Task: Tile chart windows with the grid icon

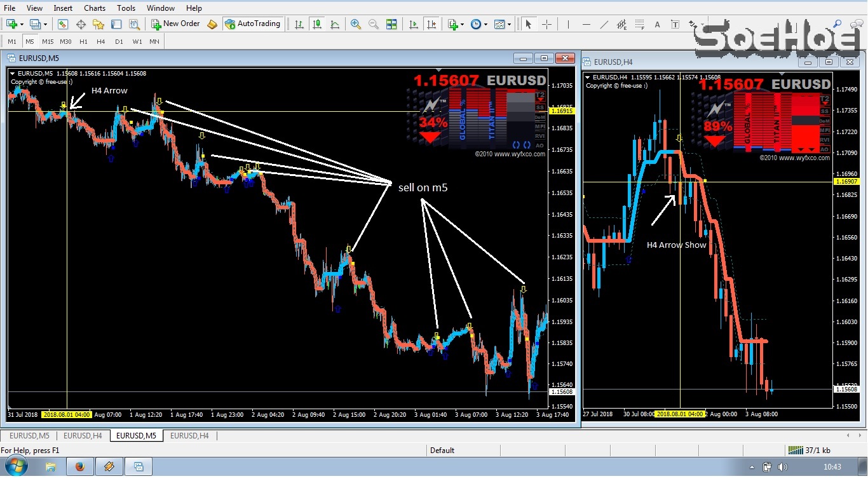Action: (391, 24)
